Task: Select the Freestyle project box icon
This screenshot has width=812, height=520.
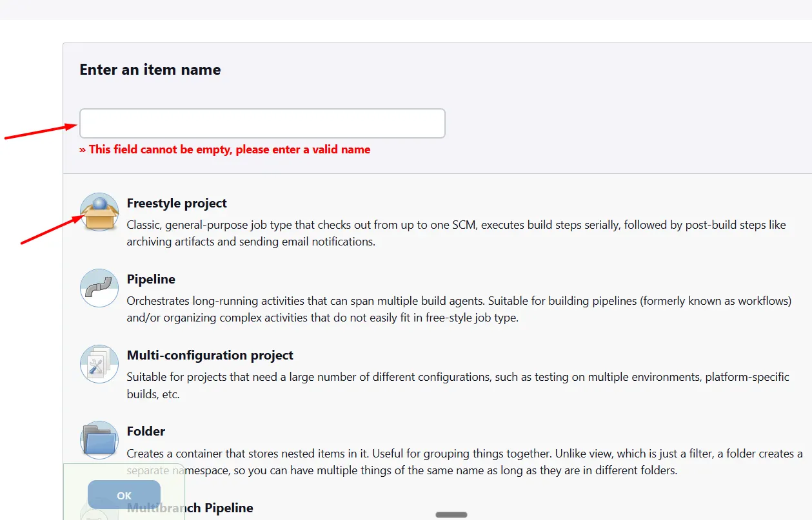Action: point(99,212)
